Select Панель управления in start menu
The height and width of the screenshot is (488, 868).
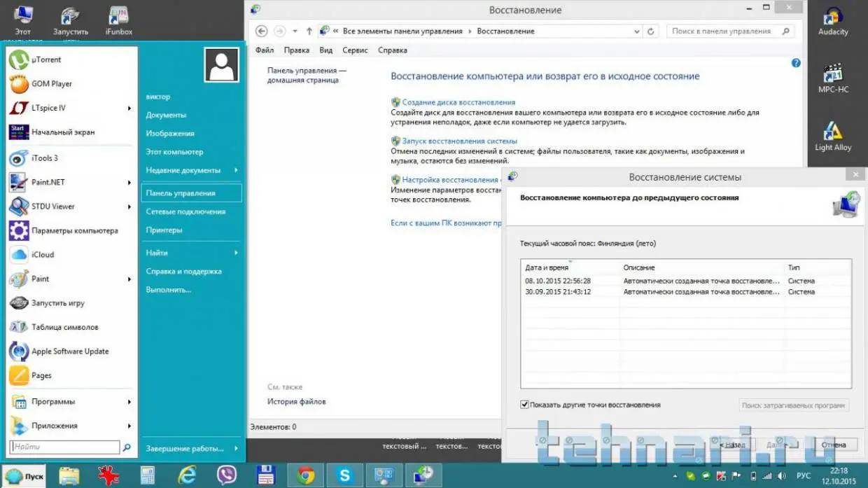coord(192,193)
